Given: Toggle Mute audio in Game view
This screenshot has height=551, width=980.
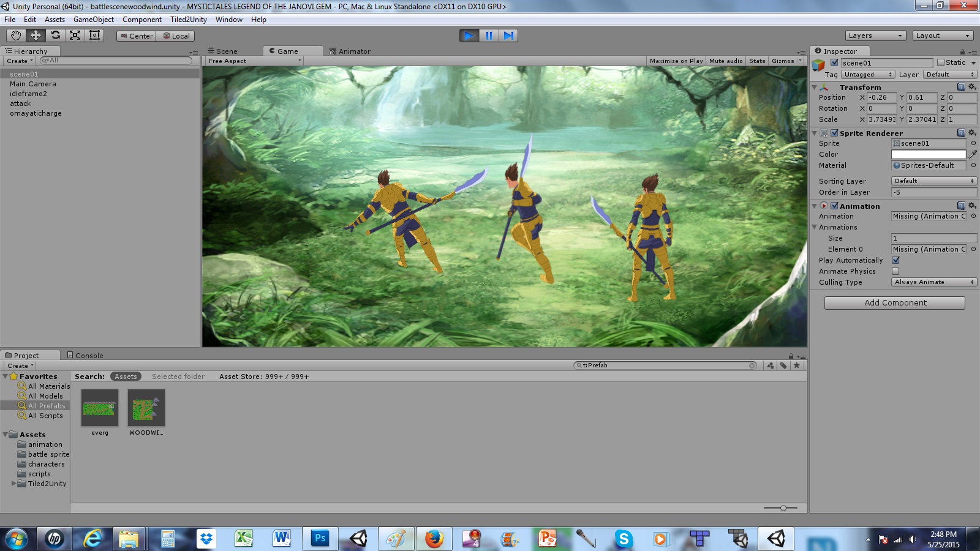Looking at the screenshot, I should tap(726, 61).
